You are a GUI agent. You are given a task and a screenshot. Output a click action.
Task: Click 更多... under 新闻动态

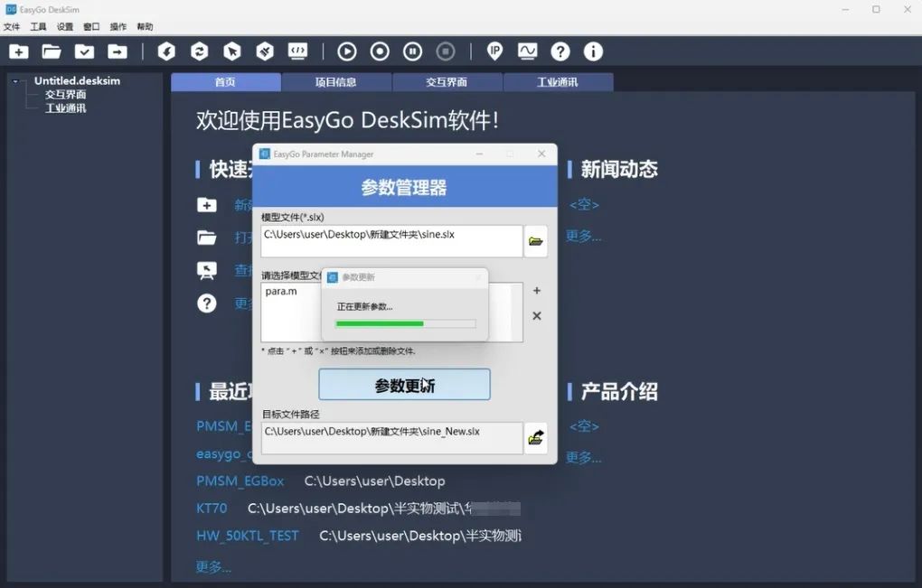tap(583, 236)
